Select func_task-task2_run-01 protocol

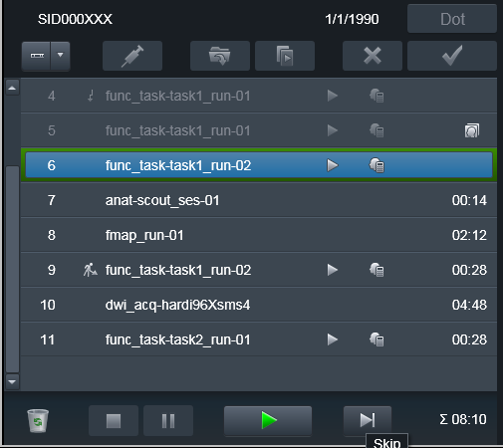(x=259, y=339)
